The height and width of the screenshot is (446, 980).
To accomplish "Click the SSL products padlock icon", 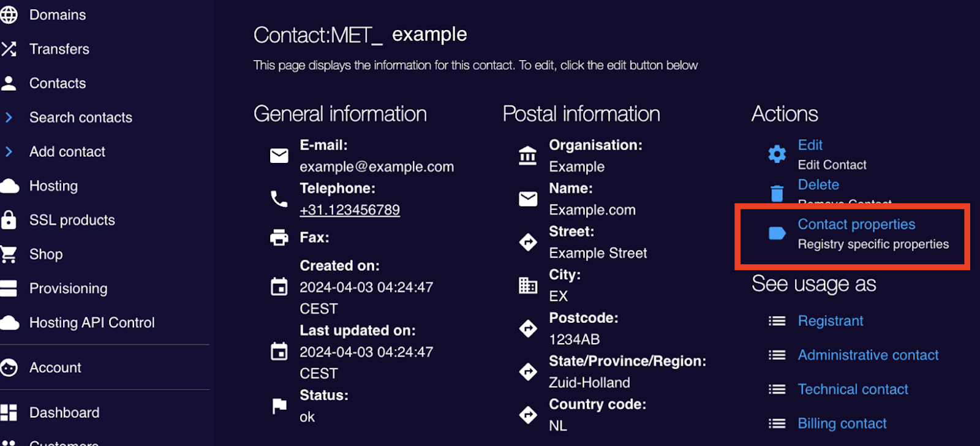I will (9, 219).
